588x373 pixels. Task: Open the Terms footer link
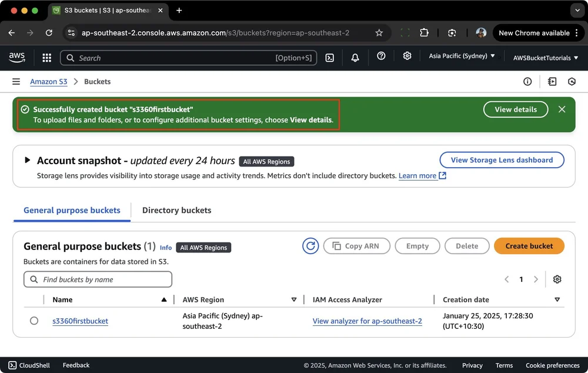[x=504, y=365]
